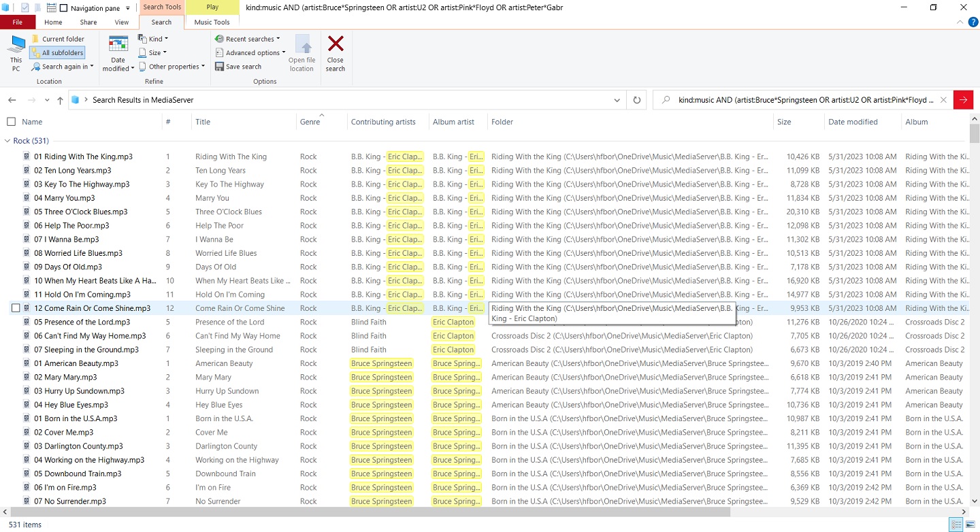Toggle the select-all items checkbox
Image resolution: width=980 pixels, height=532 pixels.
[x=11, y=122]
